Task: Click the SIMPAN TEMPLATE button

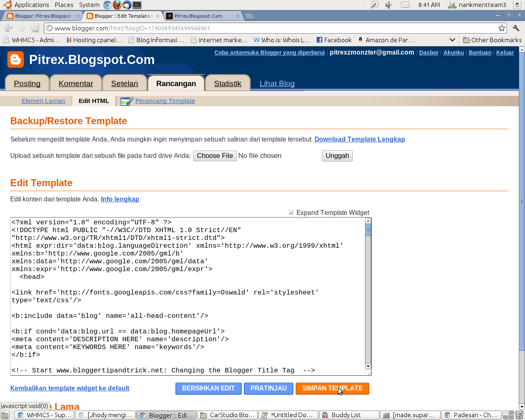Action: pyautogui.click(x=332, y=388)
